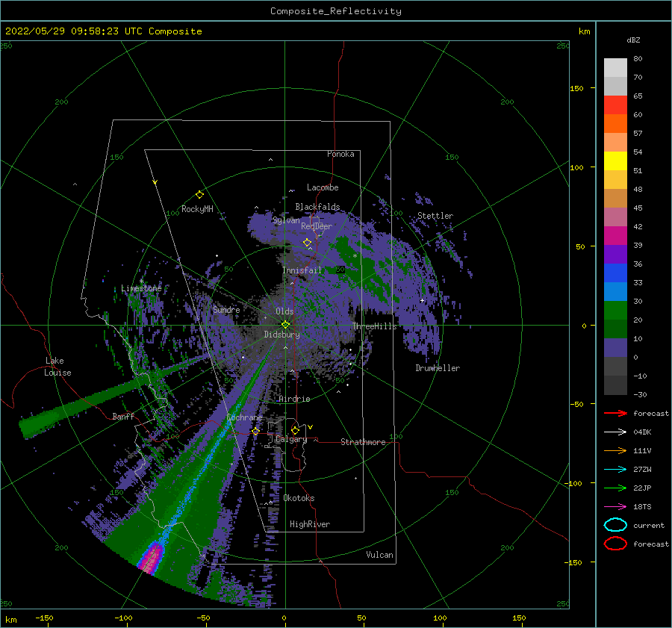Click the Sundre city label
672x628 pixels.
pyautogui.click(x=226, y=309)
